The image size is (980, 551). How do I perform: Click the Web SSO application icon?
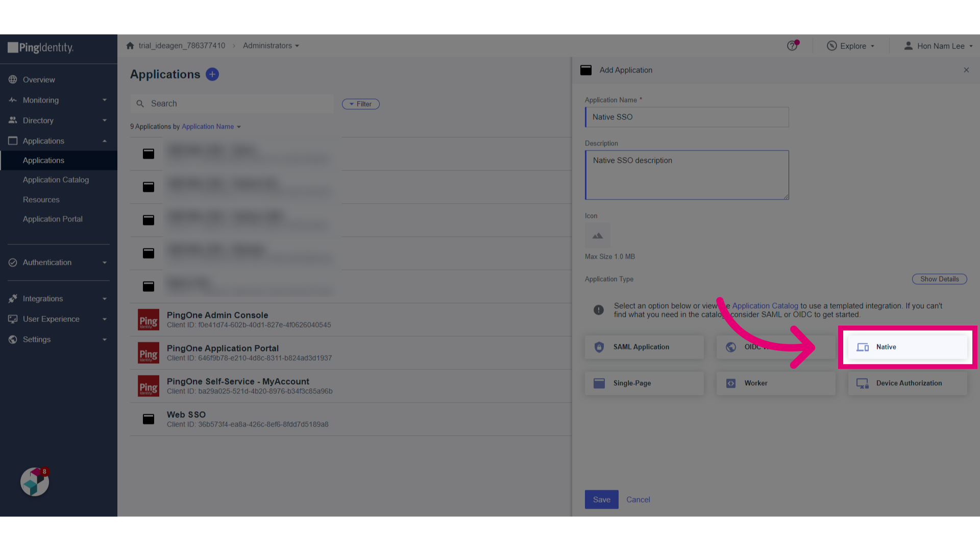pyautogui.click(x=149, y=419)
